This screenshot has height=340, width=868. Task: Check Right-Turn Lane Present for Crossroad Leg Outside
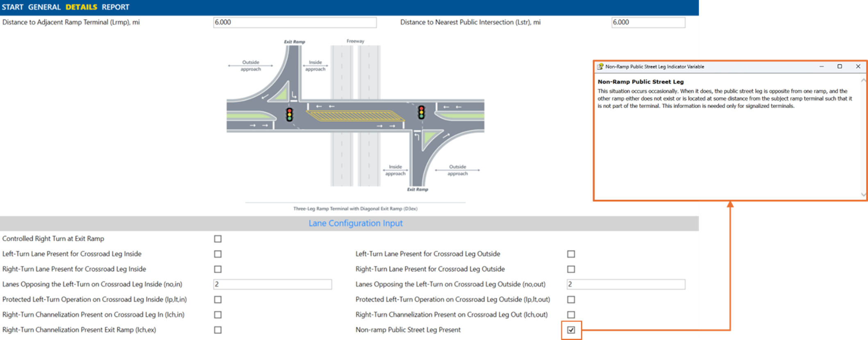click(x=571, y=269)
